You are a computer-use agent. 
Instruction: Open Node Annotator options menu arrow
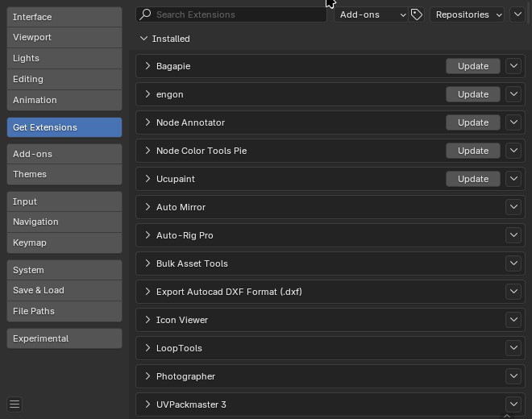[x=513, y=122]
